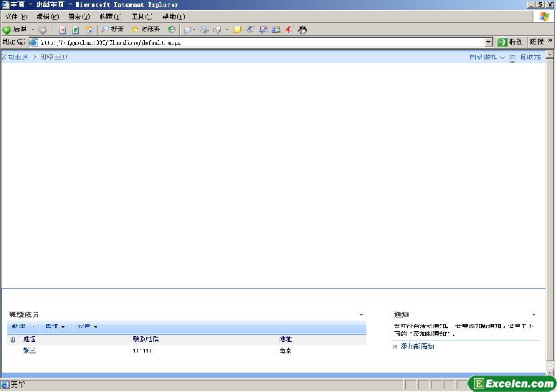
Task: Show History with the green clock icon
Action: [171, 29]
